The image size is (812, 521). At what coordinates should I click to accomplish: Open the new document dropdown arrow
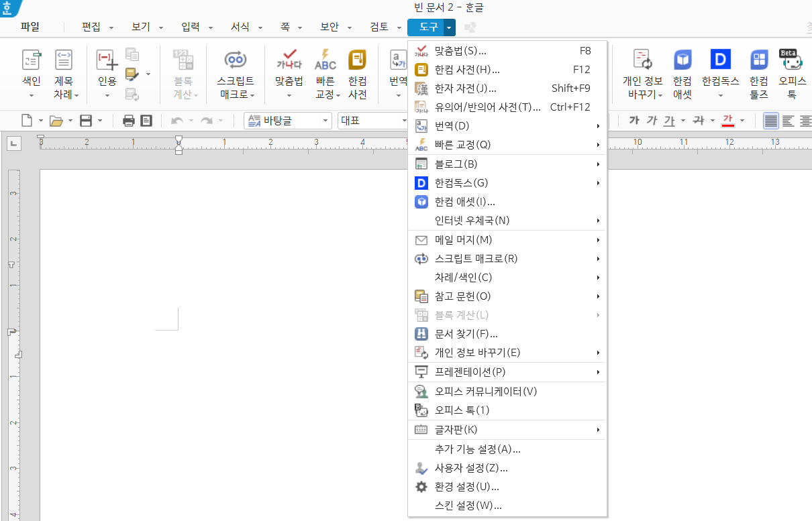[x=41, y=121]
